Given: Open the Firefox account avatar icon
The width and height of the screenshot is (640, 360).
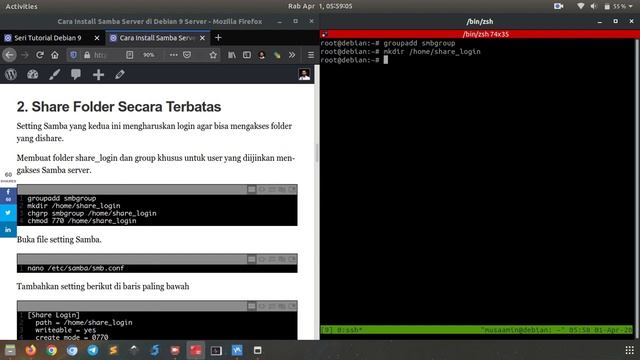Looking at the screenshot, I should 262,55.
